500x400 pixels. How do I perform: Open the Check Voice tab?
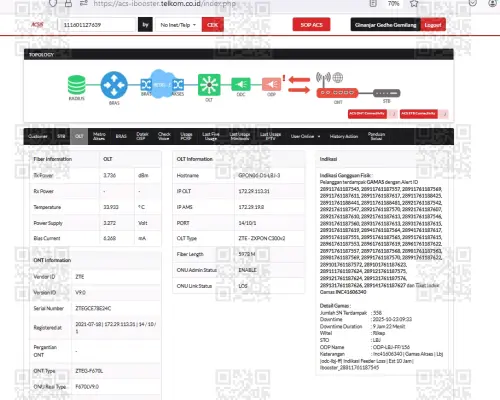click(164, 136)
